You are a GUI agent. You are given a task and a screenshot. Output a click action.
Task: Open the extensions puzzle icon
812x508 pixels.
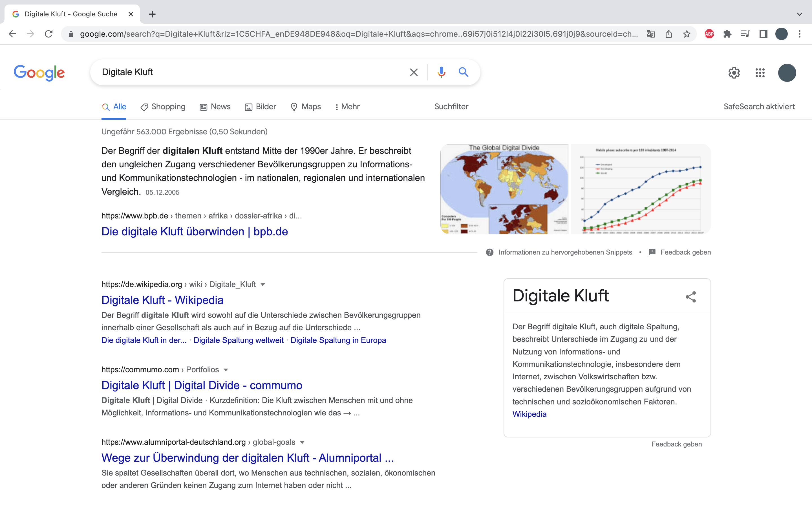pos(727,34)
